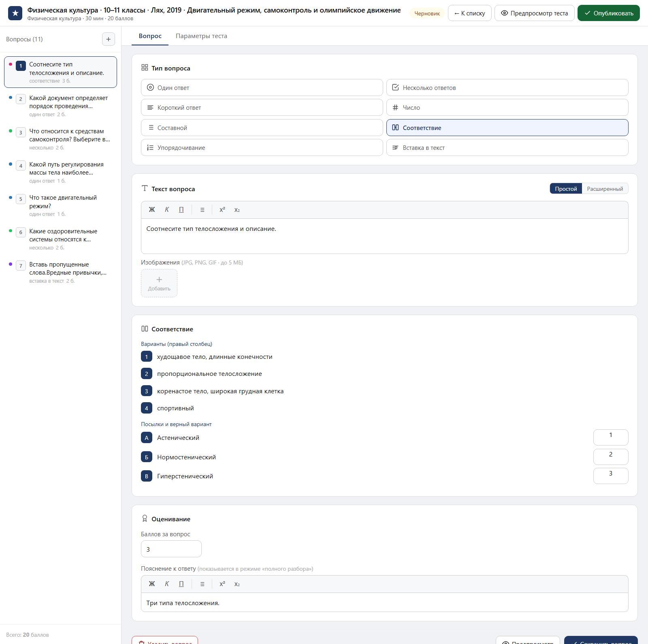Add a new question with plus button
The height and width of the screenshot is (644, 648).
pyautogui.click(x=108, y=39)
